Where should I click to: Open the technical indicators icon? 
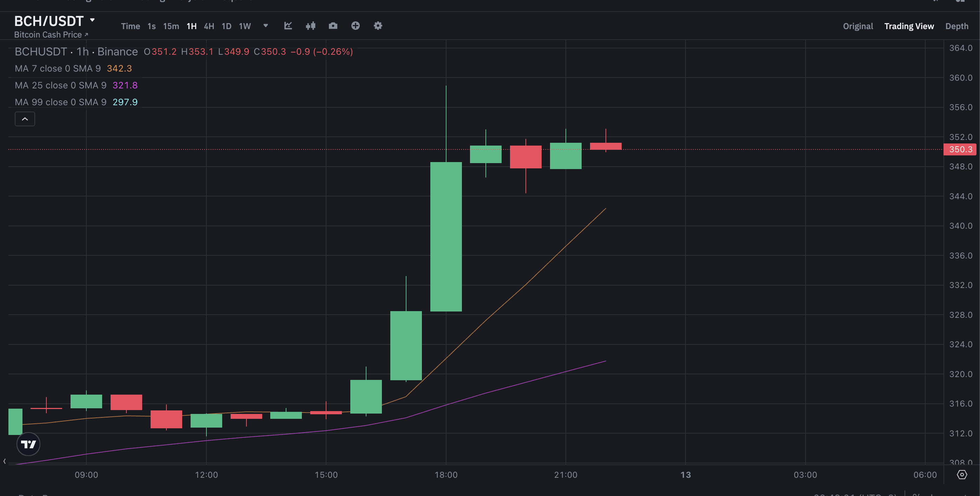288,26
